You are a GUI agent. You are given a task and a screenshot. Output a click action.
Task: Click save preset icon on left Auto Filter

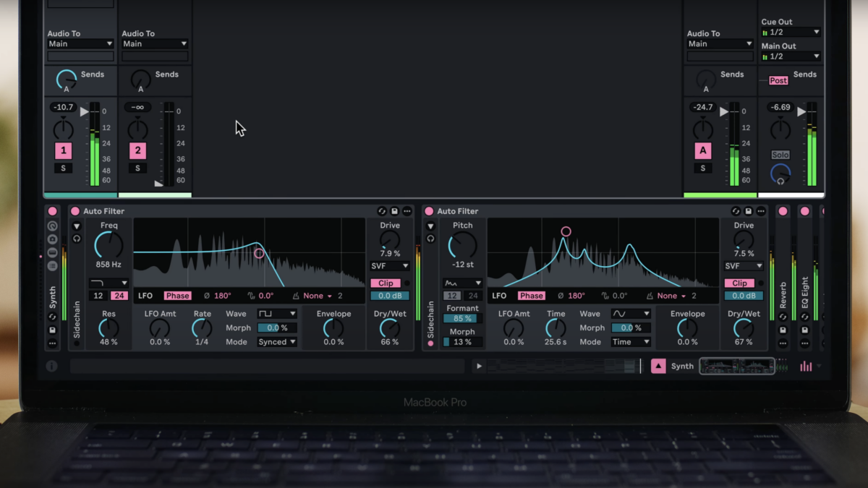pyautogui.click(x=394, y=211)
